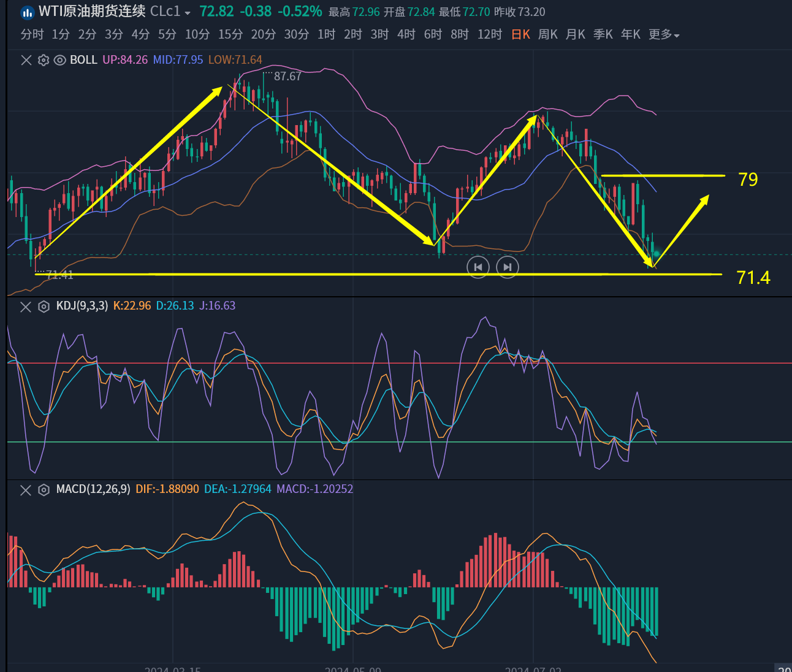Click the blue chart logo beside WTI title
Screen dimensions: 792x672
tap(28, 12)
